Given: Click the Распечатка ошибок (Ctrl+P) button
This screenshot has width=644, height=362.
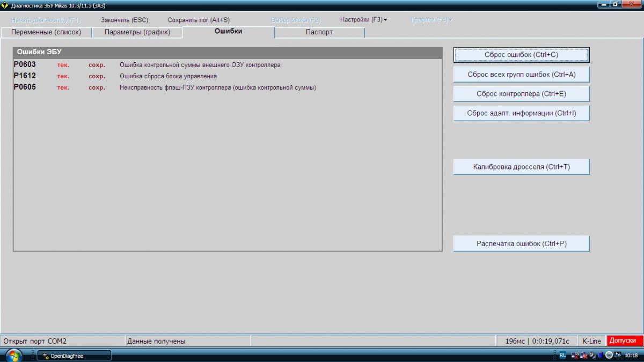Looking at the screenshot, I should tap(522, 243).
